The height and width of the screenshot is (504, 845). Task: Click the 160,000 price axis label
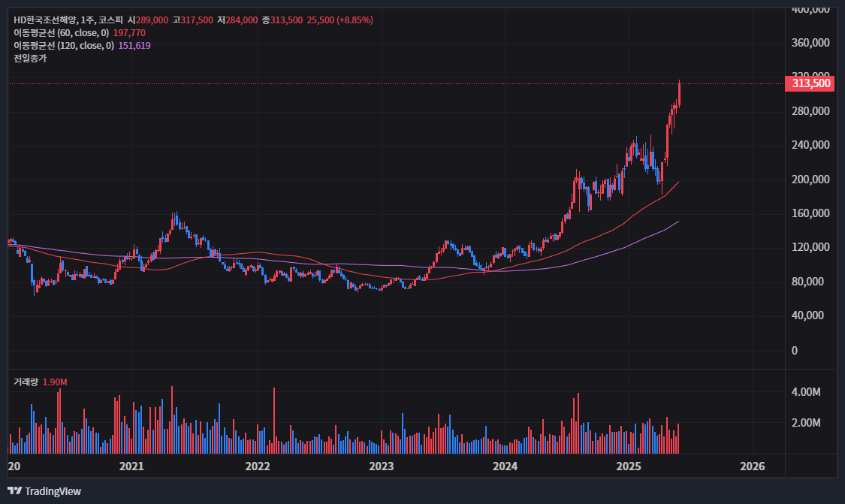(x=810, y=213)
